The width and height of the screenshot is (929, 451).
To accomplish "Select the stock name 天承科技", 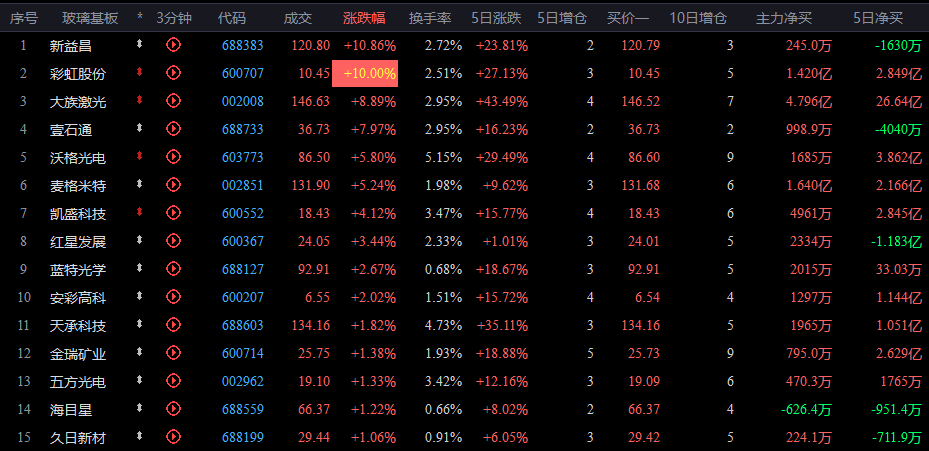I will point(78,326).
